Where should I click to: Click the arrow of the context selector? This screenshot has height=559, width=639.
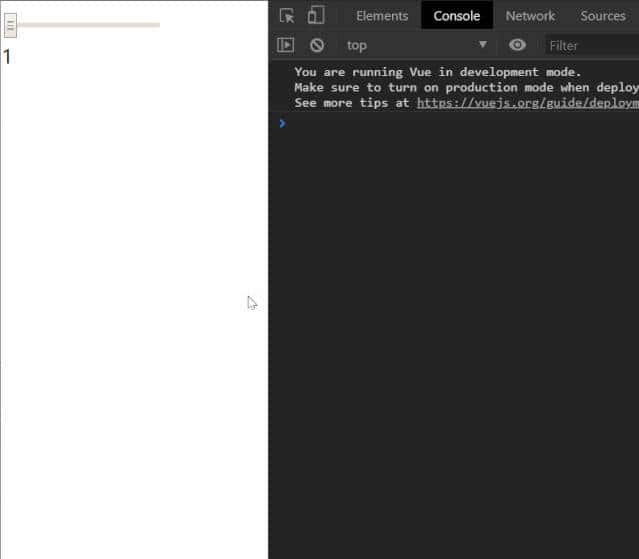[x=483, y=45]
